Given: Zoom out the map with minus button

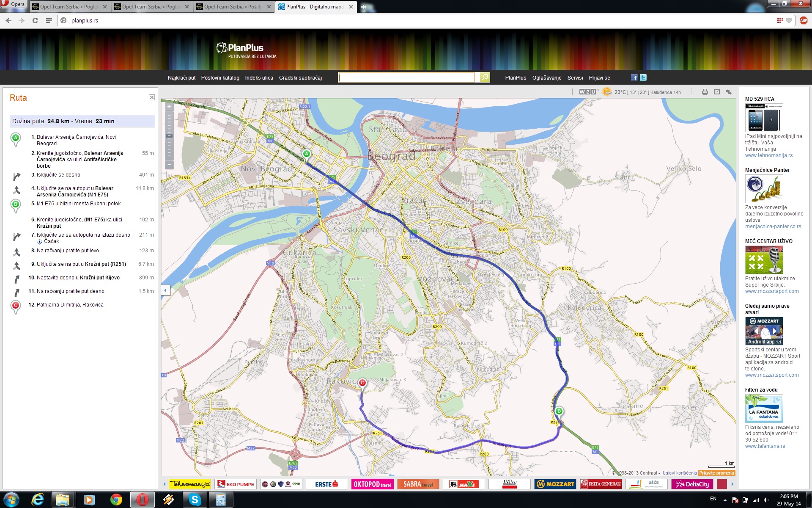Looking at the screenshot, I should pyautogui.click(x=169, y=164).
